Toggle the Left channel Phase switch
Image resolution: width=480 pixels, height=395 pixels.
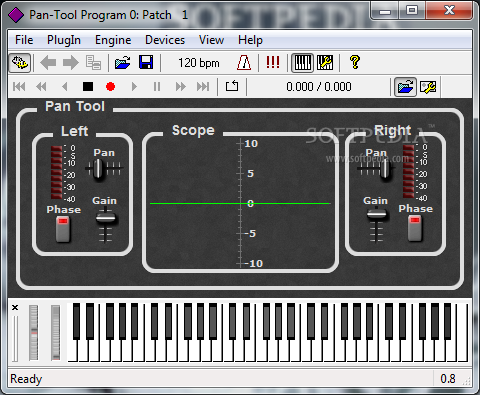[x=63, y=229]
